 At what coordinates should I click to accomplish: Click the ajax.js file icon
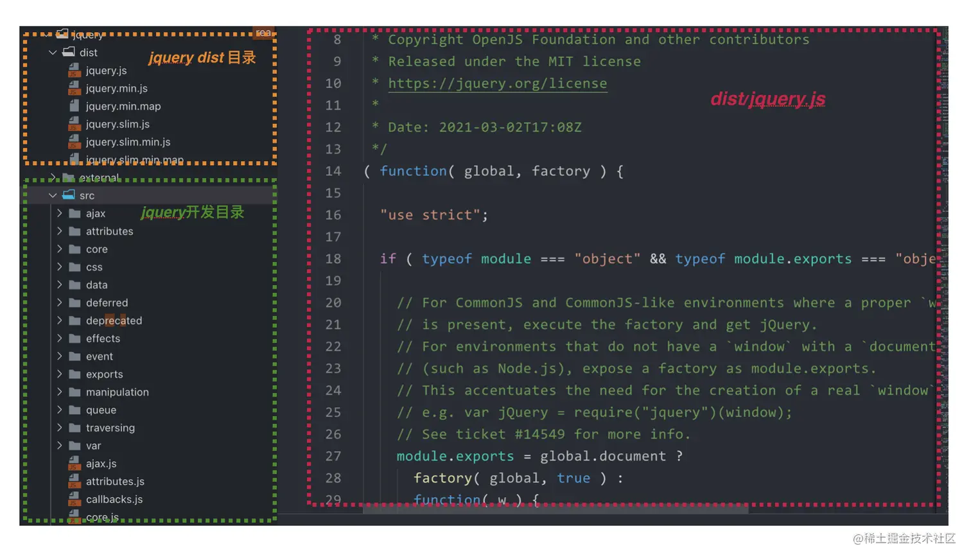click(74, 464)
